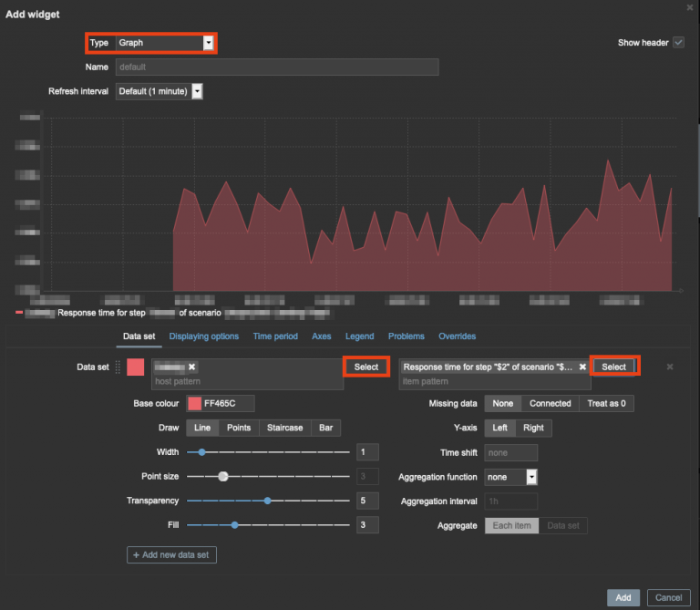Image resolution: width=700 pixels, height=610 pixels.
Task: Switch to the Displaying options tab
Action: 204,336
